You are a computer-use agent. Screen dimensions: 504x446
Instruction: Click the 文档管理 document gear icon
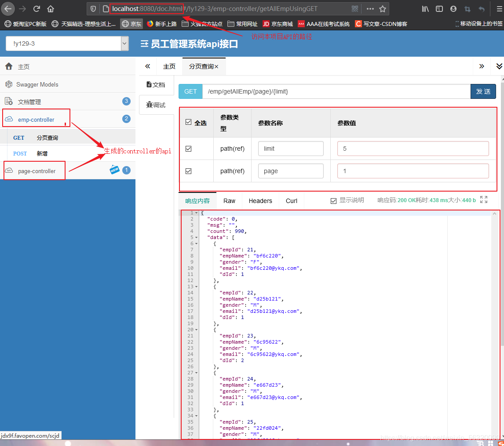(9, 102)
